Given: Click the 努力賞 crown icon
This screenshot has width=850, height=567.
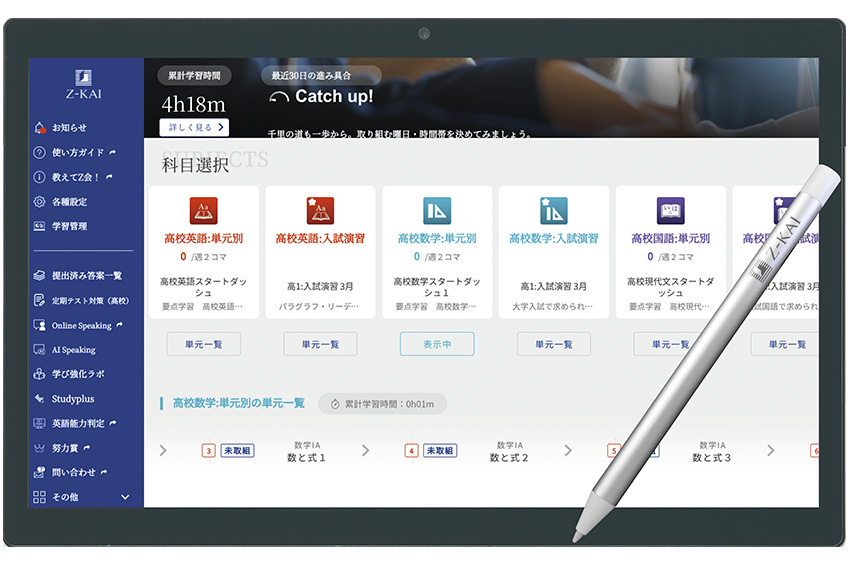Looking at the screenshot, I should (40, 448).
